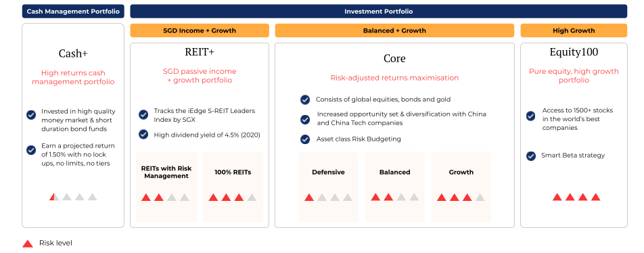Click checkmark next to global equities, bonds and gold
The width and height of the screenshot is (644, 253).
click(x=304, y=100)
